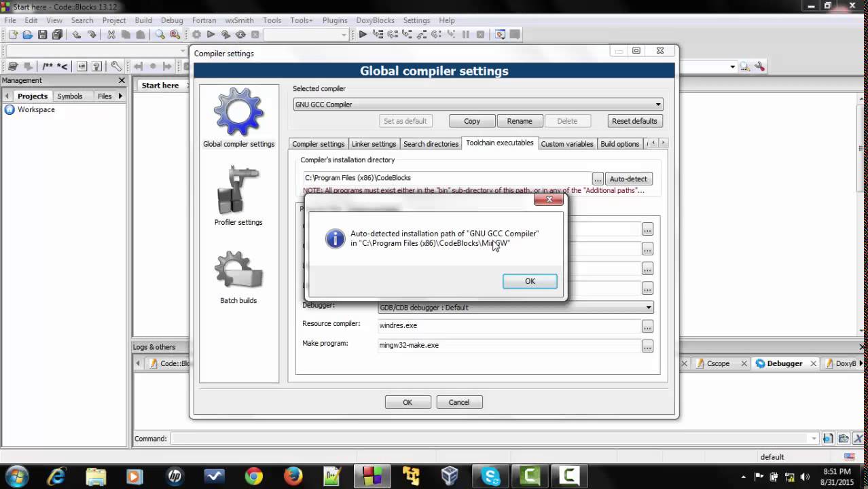The image size is (868, 489).
Task: Click the Save file floppy icon
Action: coord(42,35)
